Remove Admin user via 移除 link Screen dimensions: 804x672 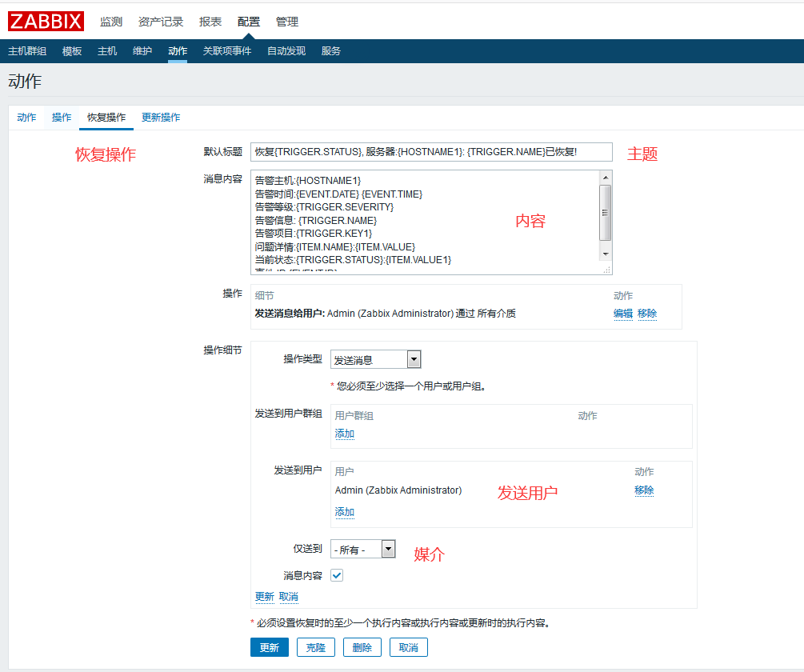644,490
